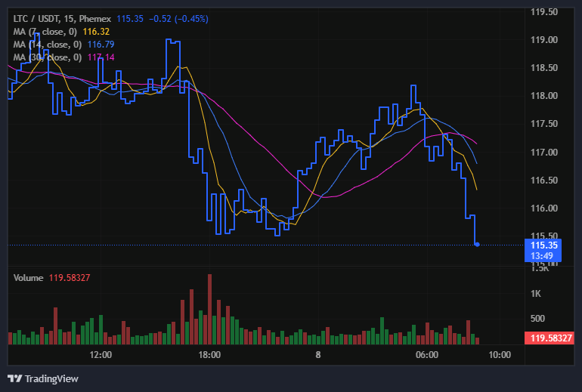Click the 06:00 time axis label
The height and width of the screenshot is (392, 582).
(x=427, y=354)
